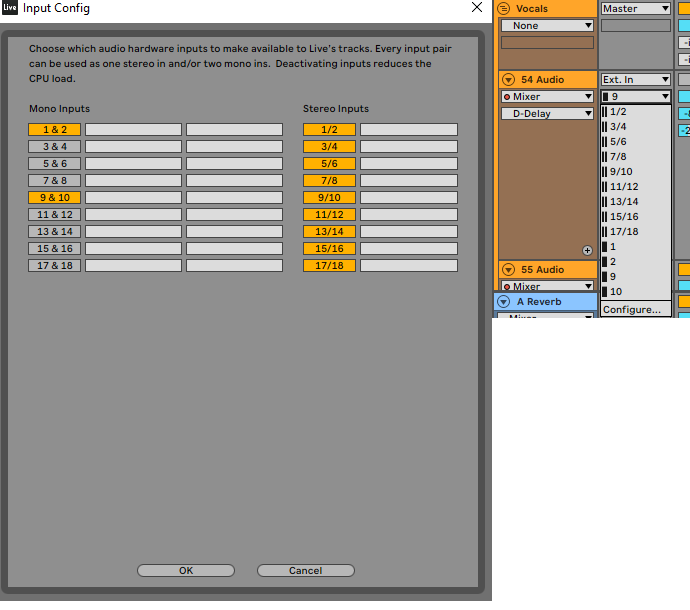
Task: Toggle mono inputs 9 & 10
Action: pyautogui.click(x=55, y=198)
